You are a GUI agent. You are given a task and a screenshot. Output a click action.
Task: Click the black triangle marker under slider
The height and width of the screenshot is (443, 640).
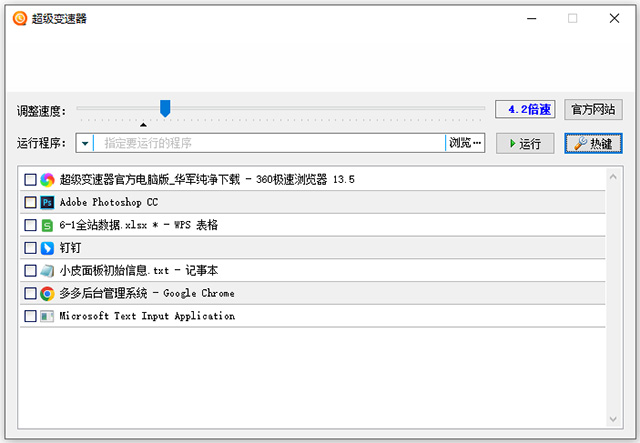(x=143, y=125)
